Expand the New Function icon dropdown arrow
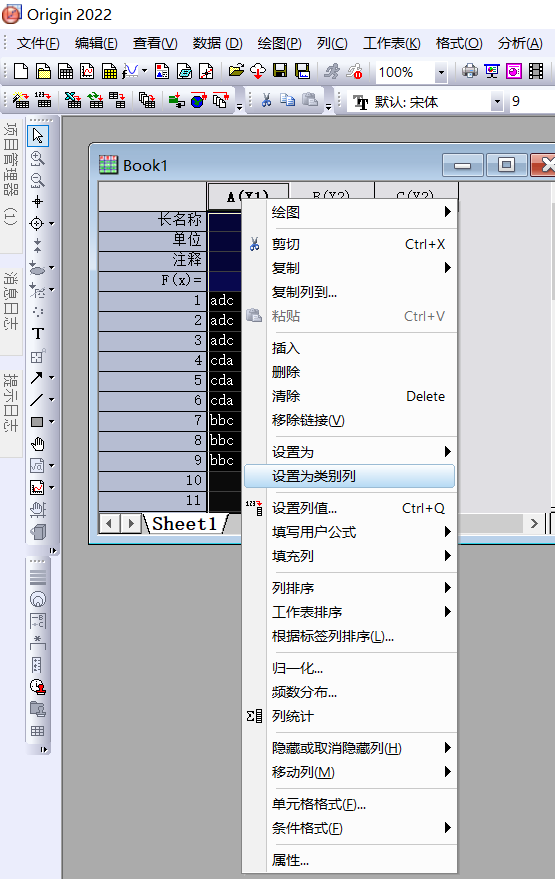555x879 pixels. click(x=144, y=71)
